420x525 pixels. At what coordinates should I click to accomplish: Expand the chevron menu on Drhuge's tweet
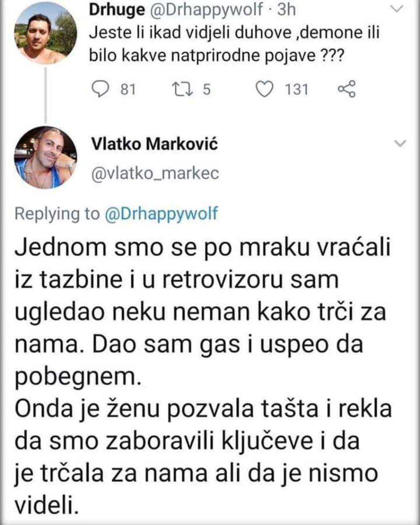pos(397,9)
